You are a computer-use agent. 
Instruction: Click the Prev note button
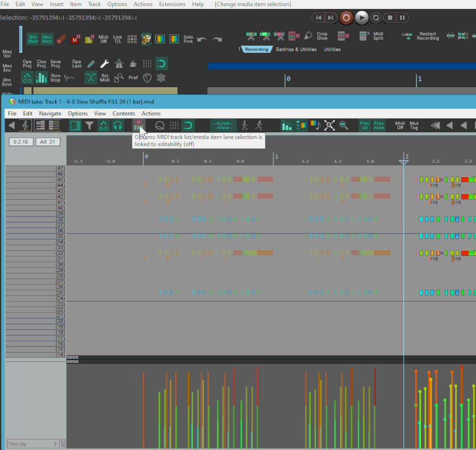click(x=379, y=125)
